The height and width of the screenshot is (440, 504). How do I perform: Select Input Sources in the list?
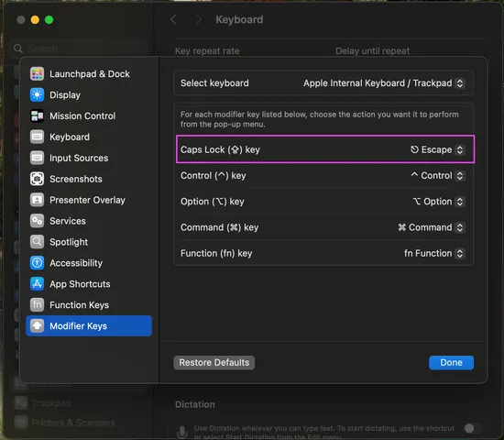click(x=89, y=158)
